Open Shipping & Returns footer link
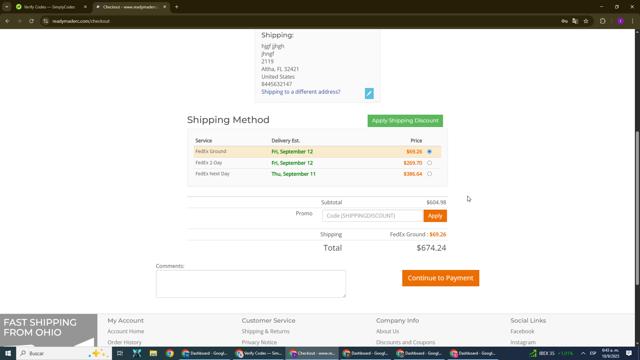The image size is (640, 360). click(x=265, y=331)
